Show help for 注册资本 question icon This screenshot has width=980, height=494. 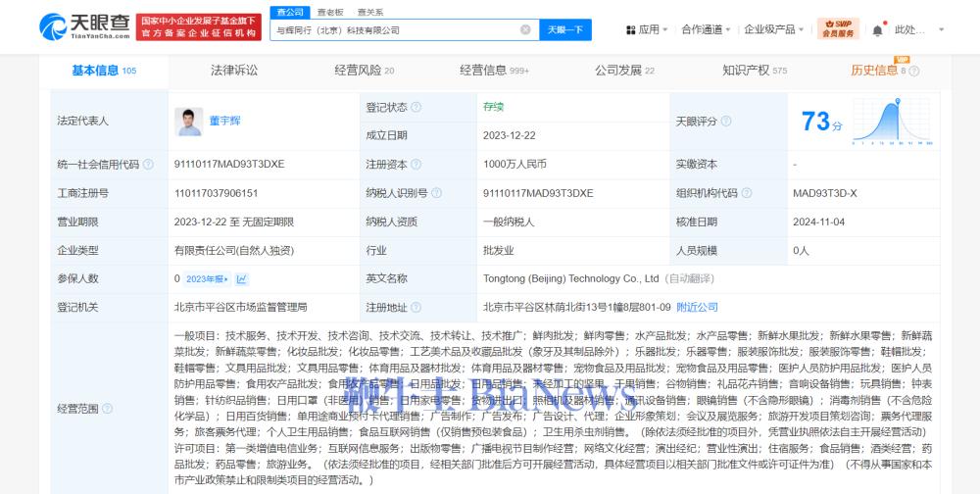click(x=416, y=165)
